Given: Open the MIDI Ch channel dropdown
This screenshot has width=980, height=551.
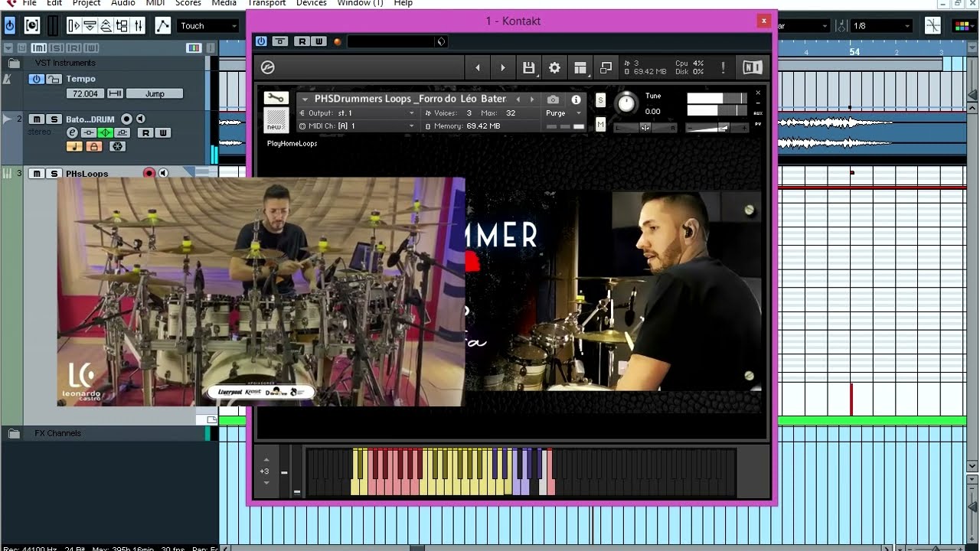Looking at the screenshot, I should point(356,126).
